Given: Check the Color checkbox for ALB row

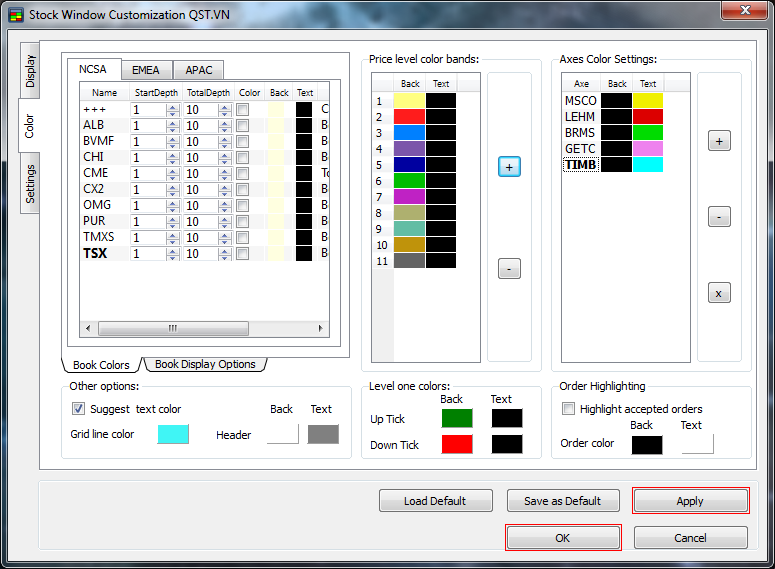Looking at the screenshot, I should click(242, 125).
